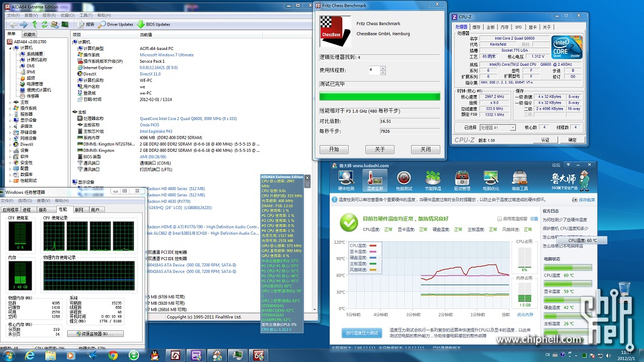Switch to the 收藏夹 tab in AIDA64

pyautogui.click(x=29, y=35)
